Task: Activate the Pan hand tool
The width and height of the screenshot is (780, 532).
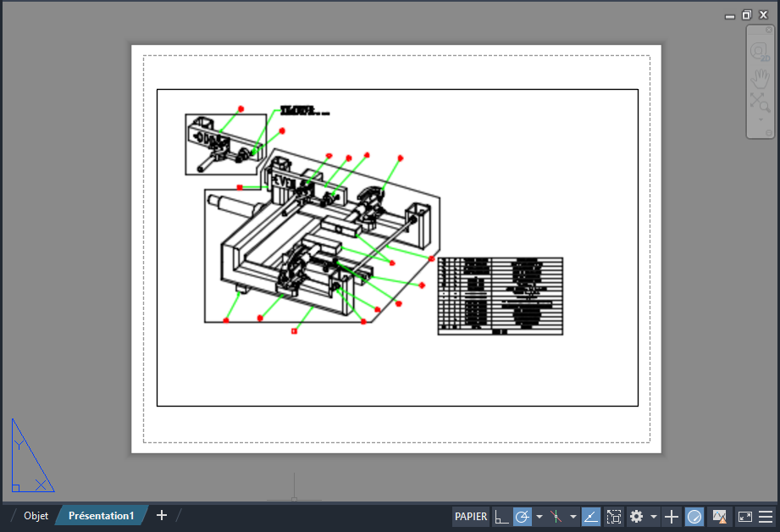Action: [x=761, y=78]
